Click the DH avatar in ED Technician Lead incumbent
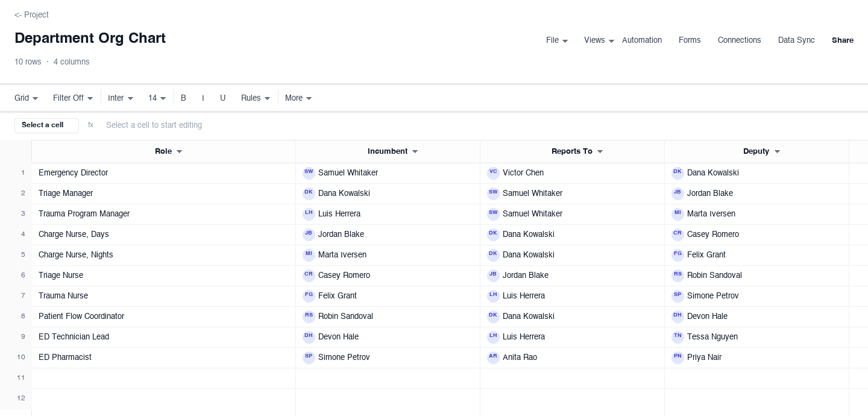 (309, 337)
